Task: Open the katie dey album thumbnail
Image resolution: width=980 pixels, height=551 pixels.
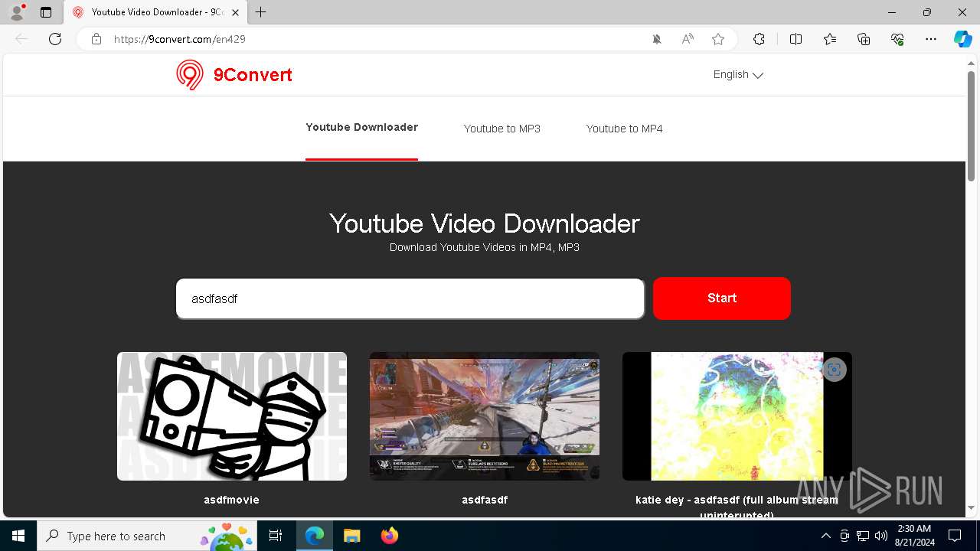Action: click(x=737, y=416)
